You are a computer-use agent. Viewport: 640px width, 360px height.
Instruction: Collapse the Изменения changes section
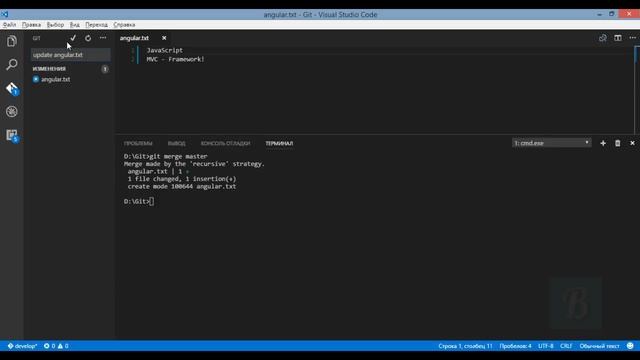[49, 69]
